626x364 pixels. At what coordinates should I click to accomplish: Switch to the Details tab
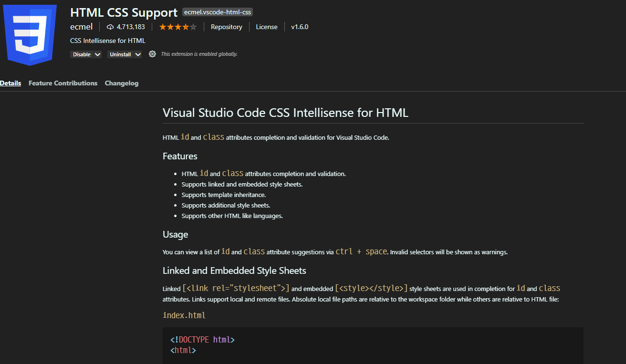click(10, 83)
